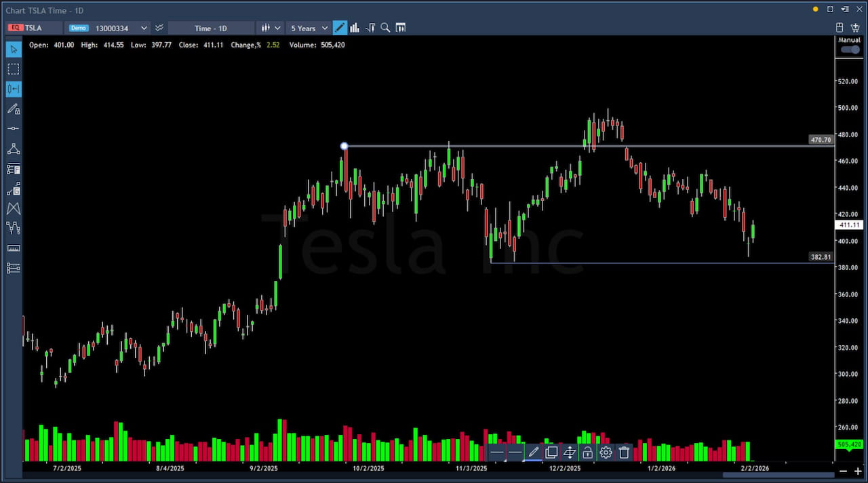Screen dimensions: 868x483
Task: Click the Time - 1D timeframe selector
Action: click(211, 28)
